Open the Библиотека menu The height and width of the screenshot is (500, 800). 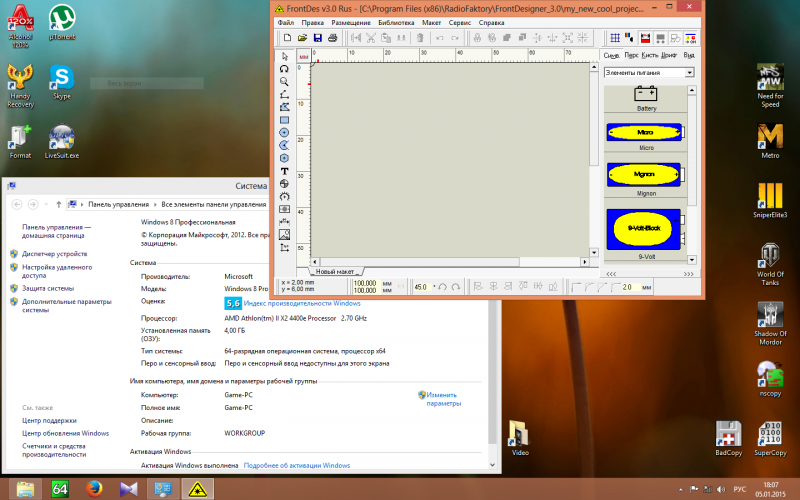click(x=396, y=21)
